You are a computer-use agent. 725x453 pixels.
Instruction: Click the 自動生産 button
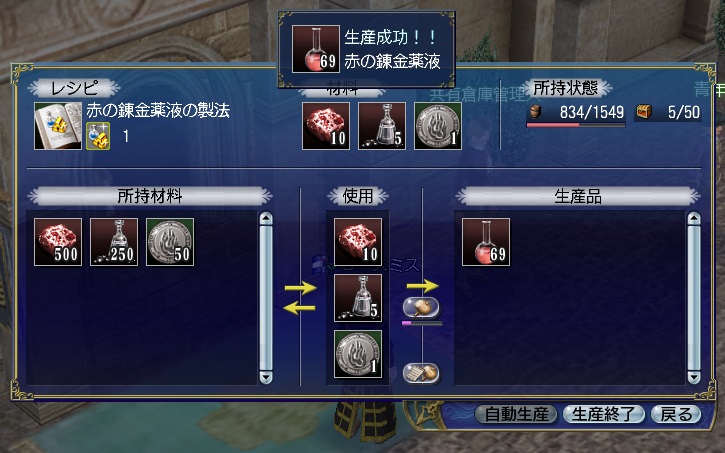click(516, 414)
